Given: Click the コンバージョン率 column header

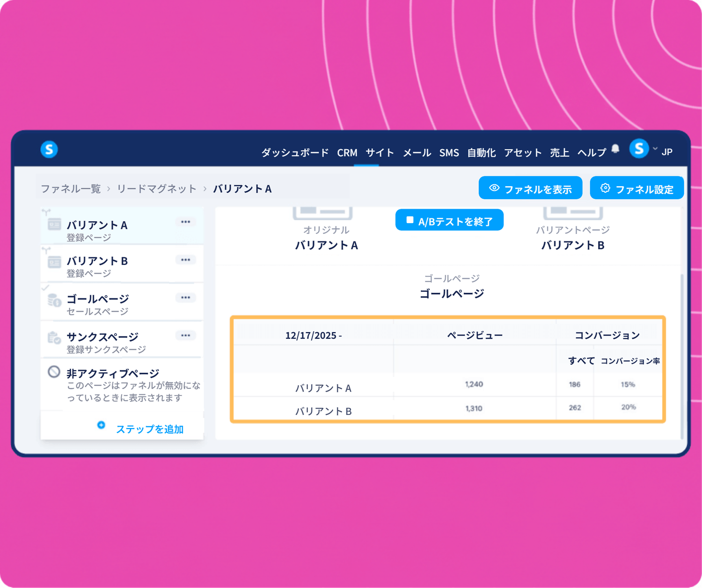Looking at the screenshot, I should (x=630, y=361).
